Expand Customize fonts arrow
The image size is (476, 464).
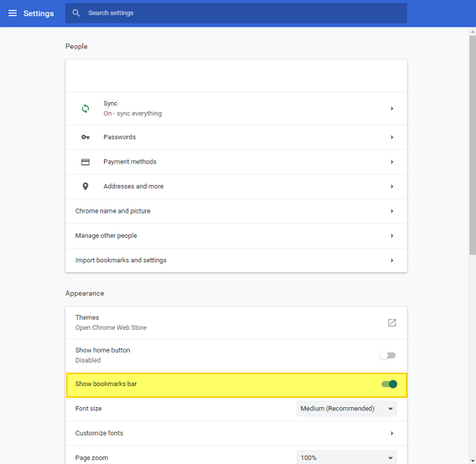[392, 433]
